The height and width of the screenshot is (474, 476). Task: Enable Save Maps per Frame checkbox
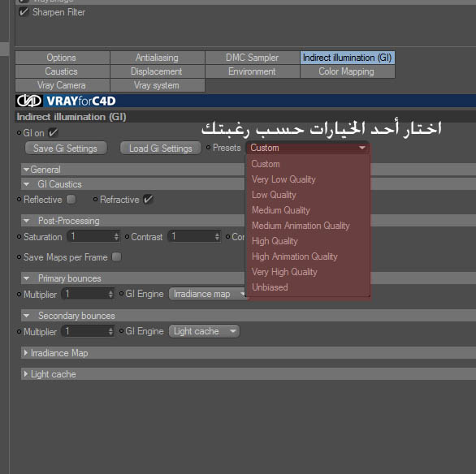[117, 256]
